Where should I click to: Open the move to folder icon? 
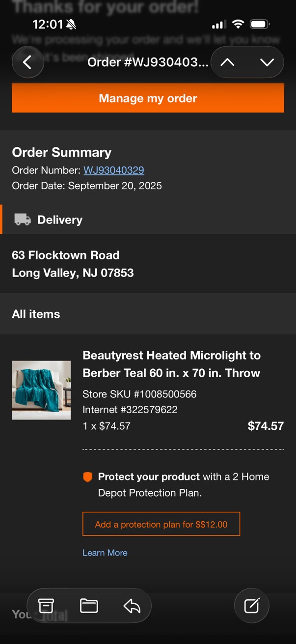(89, 606)
